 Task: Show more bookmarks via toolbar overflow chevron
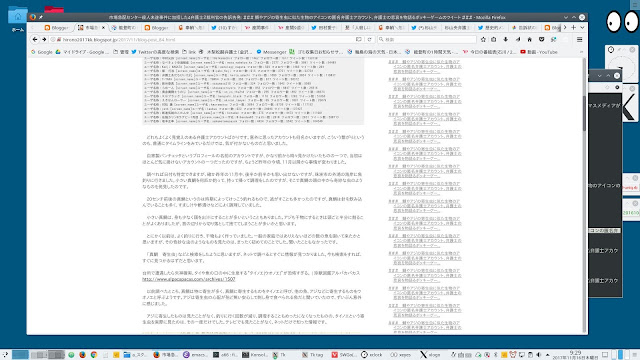click(581, 52)
